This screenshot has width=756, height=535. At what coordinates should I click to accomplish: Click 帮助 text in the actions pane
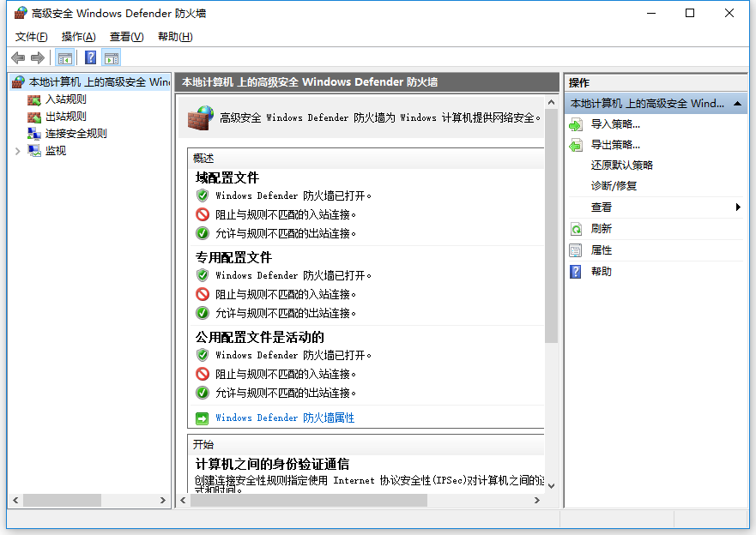602,272
